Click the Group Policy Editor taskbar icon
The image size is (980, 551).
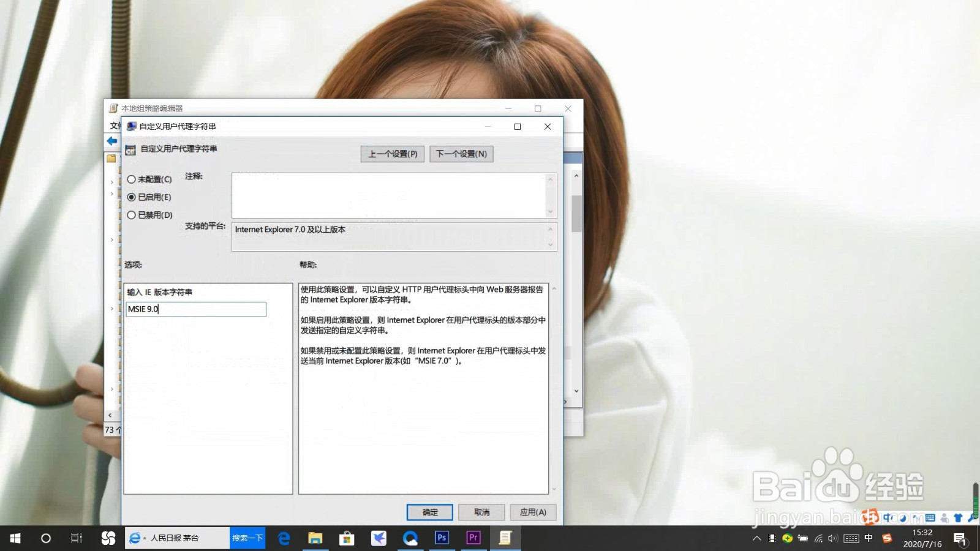(505, 538)
